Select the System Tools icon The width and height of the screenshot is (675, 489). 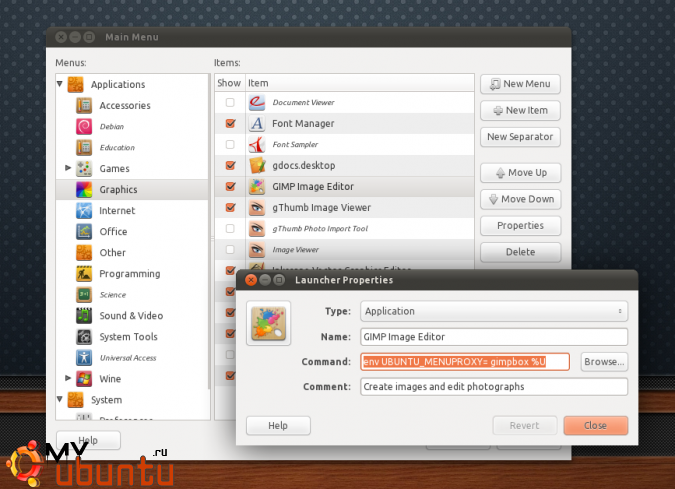pos(84,336)
